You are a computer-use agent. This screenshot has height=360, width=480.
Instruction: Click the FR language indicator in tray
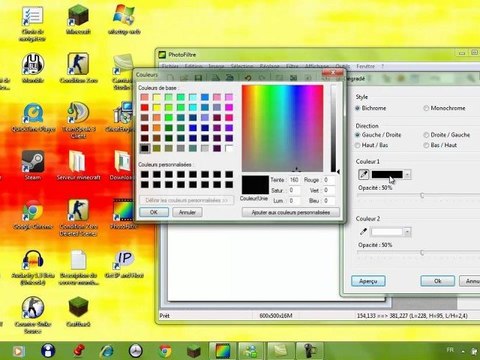click(x=450, y=350)
